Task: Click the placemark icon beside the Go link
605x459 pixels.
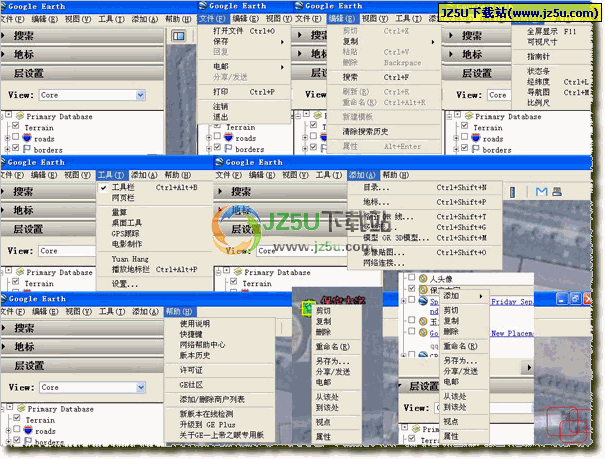Action: click(423, 332)
